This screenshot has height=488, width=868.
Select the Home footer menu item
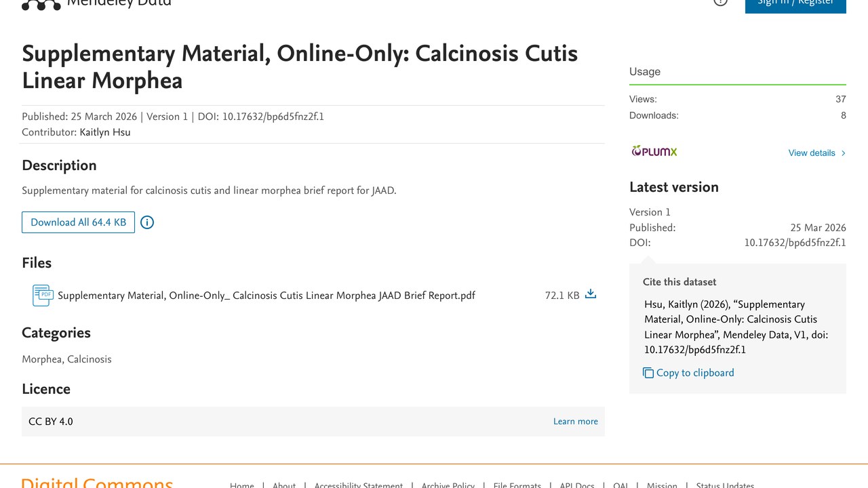[x=242, y=485]
